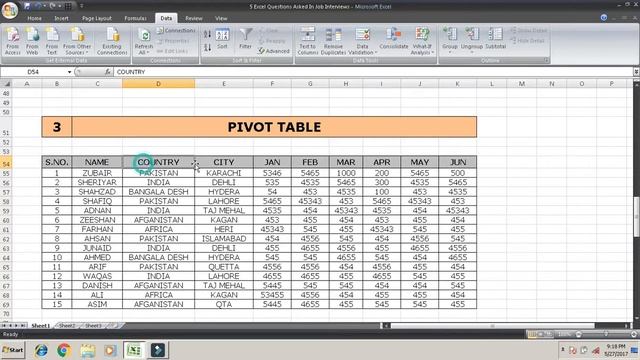Click the ZUBAIR name cell
Screen dimensions: 640x360
pos(97,173)
